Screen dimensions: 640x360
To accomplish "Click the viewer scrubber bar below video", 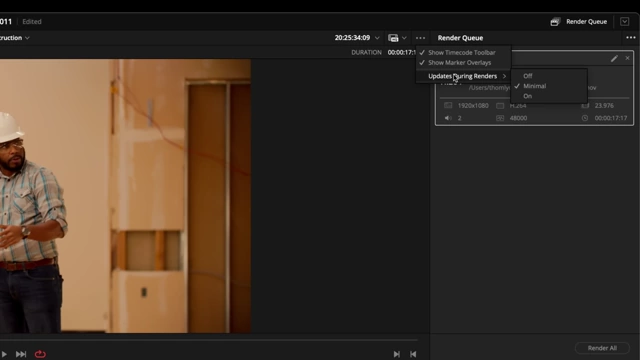I will (x=209, y=339).
